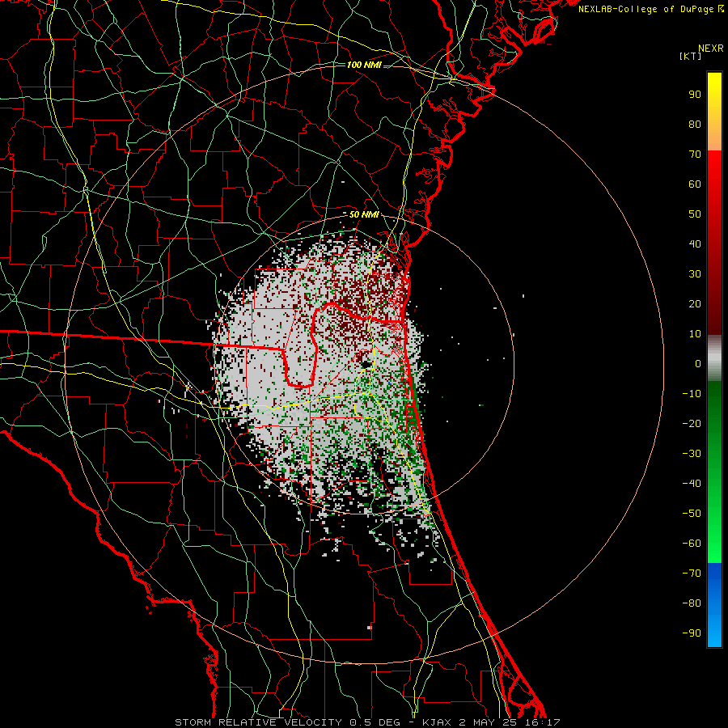Click the -10 value on velocity scale
The image size is (728, 728).
[692, 394]
